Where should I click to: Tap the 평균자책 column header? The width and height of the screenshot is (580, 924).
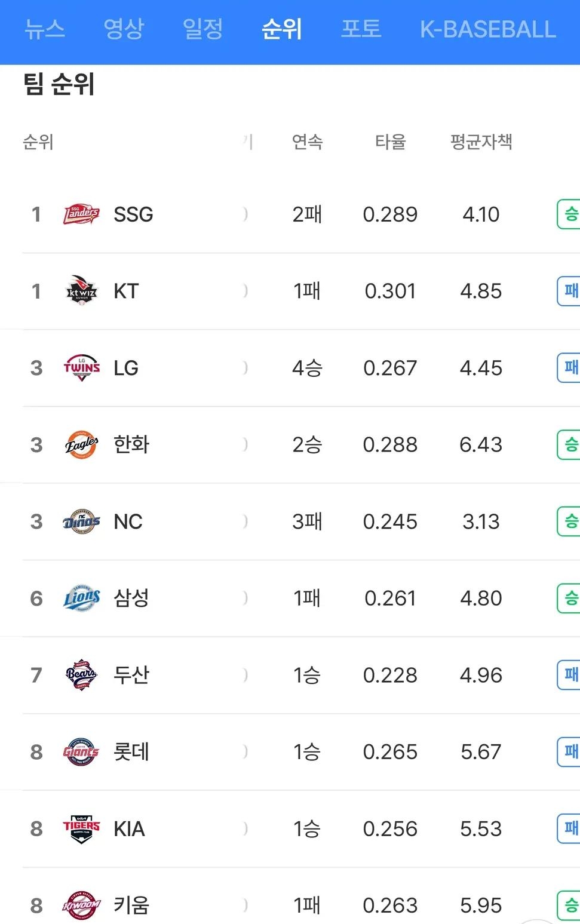481,142
